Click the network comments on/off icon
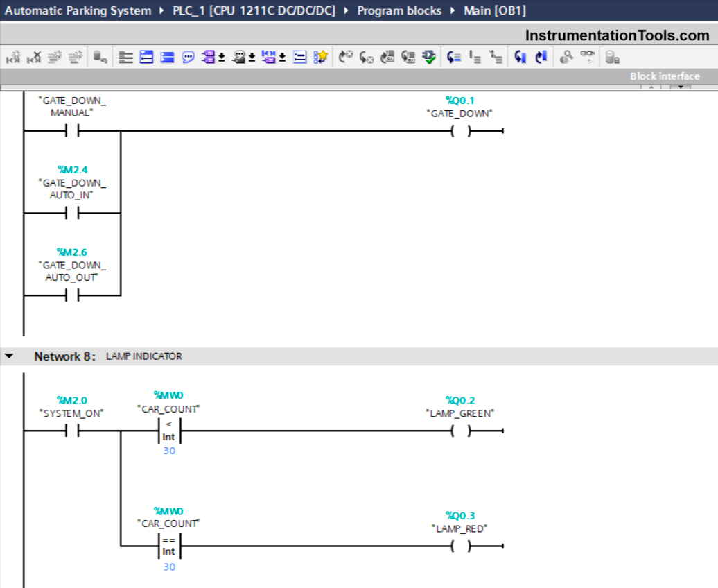 (300, 58)
